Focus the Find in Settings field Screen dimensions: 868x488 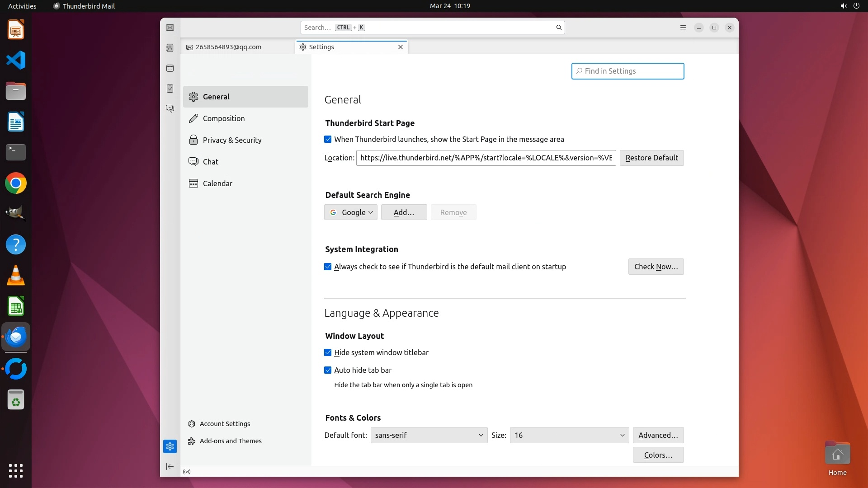click(627, 71)
